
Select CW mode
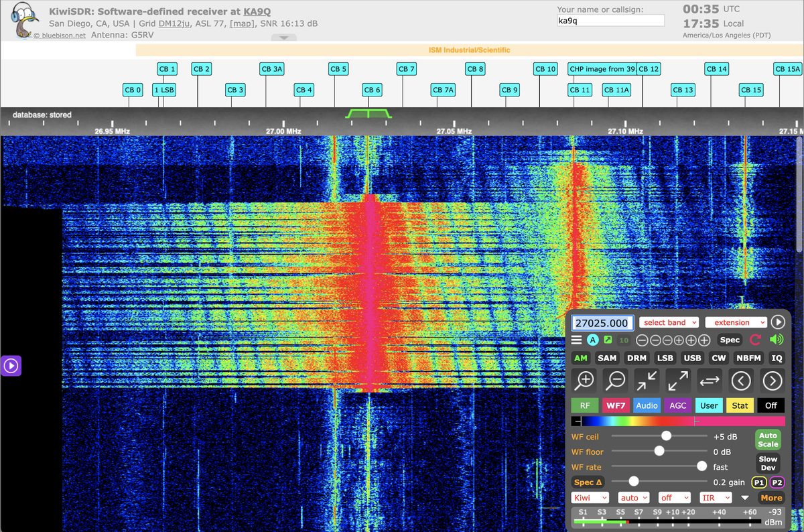[718, 358]
